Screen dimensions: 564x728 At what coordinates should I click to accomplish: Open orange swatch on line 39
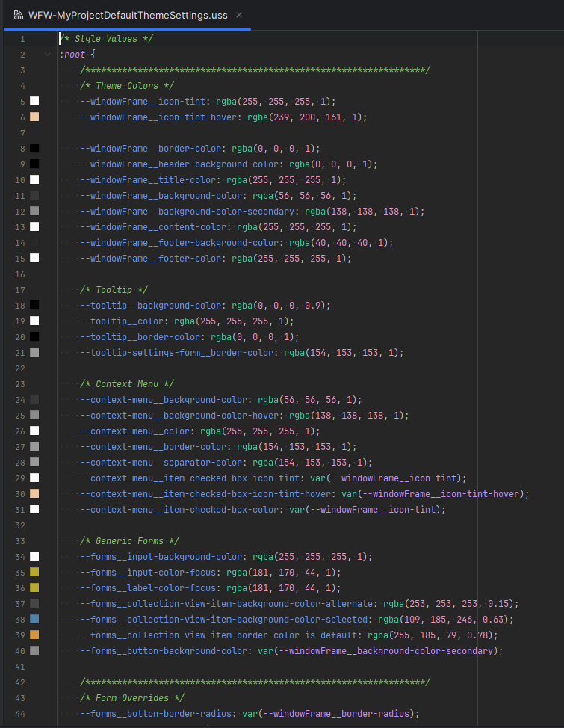34,635
